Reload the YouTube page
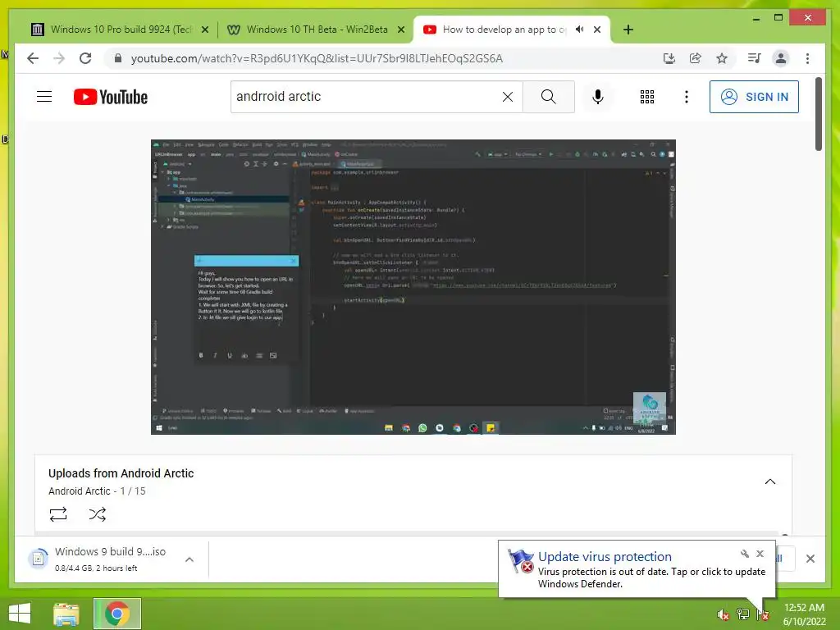The width and height of the screenshot is (840, 630). pyautogui.click(x=85, y=58)
